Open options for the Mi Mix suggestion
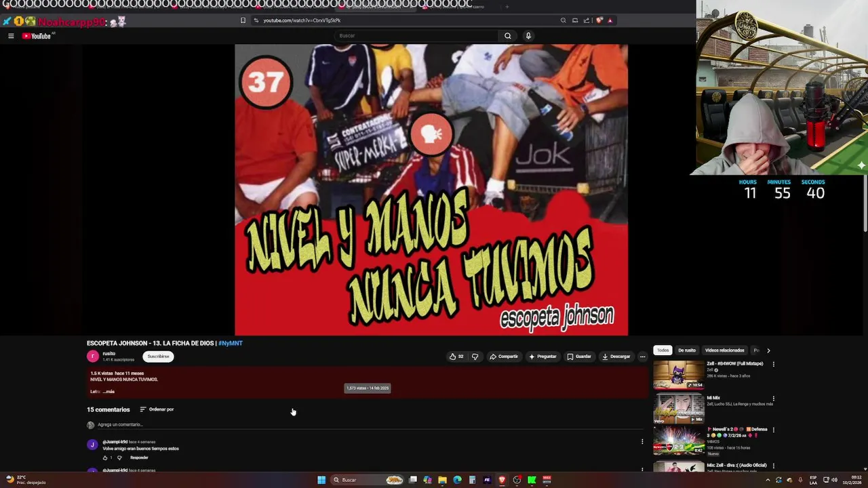The image size is (868, 488). tap(773, 399)
